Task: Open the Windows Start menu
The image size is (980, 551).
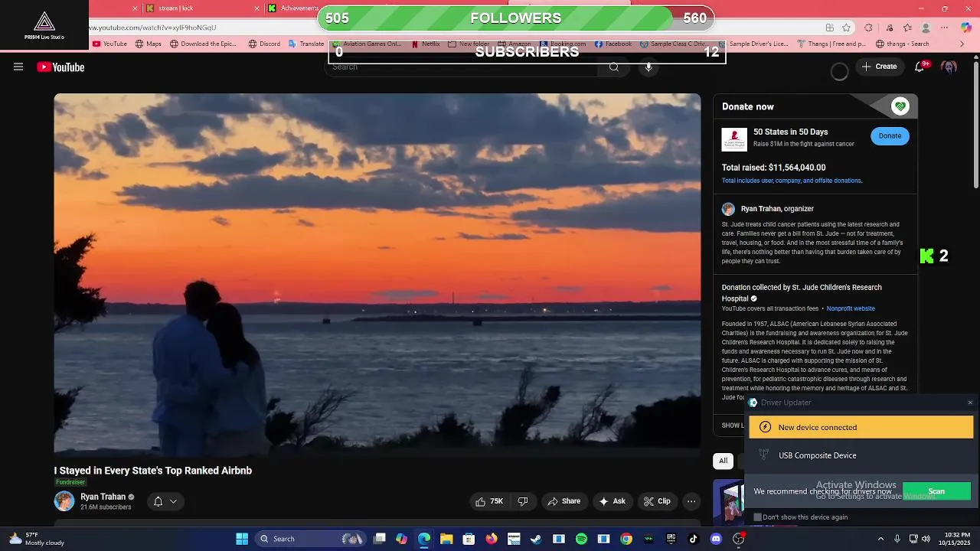Action: (242, 539)
